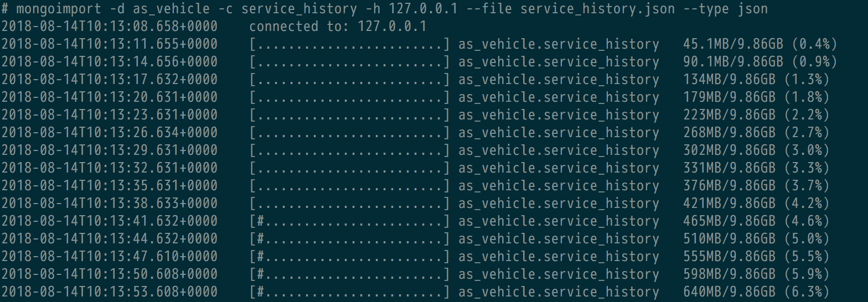Click the progress bar on the 45.1MB line
Image resolution: width=868 pixels, height=302 pixels.
point(349,44)
